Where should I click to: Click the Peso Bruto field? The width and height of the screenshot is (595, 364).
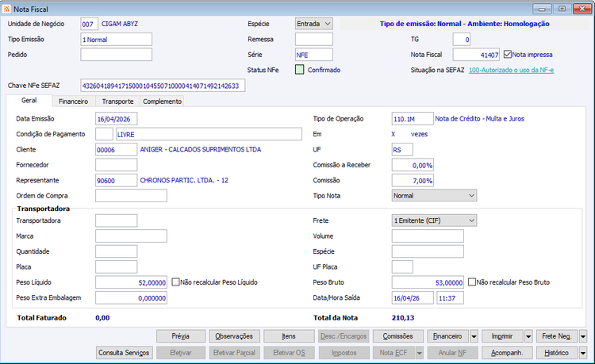coord(428,282)
